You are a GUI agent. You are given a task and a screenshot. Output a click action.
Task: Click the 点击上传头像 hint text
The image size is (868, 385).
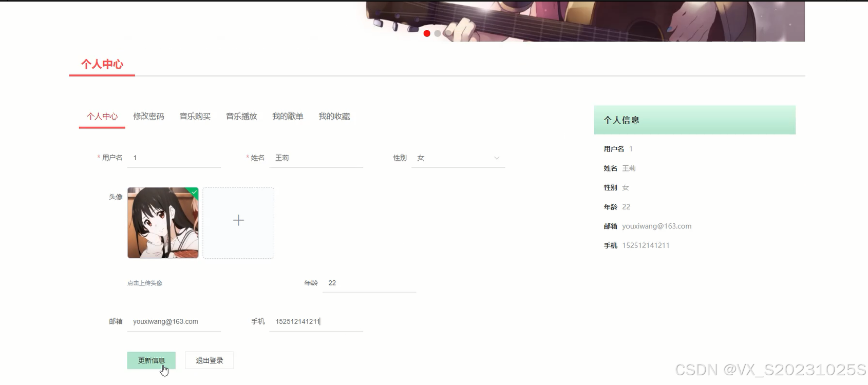[x=145, y=283]
